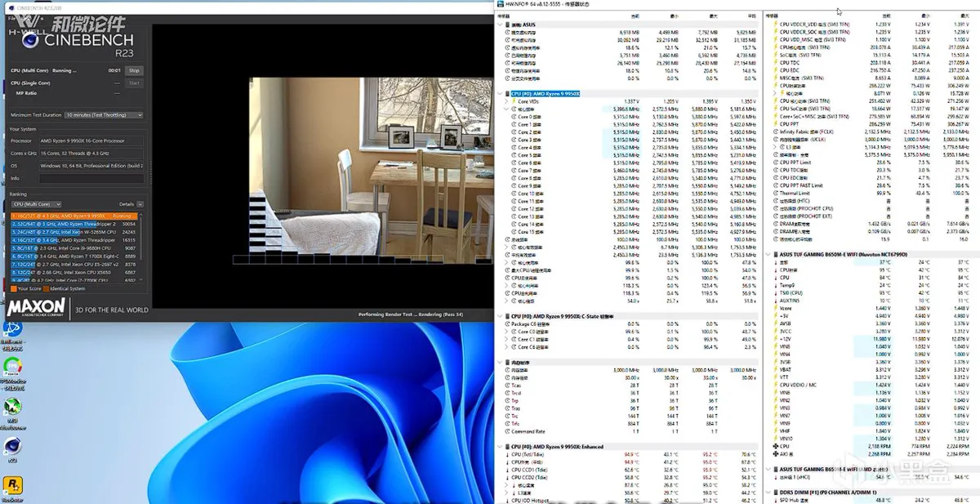Image resolution: width=980 pixels, height=504 pixels.
Task: Collapse the CPU [#0] AMD Ryzen 9 9950X group
Action: pos(501,94)
